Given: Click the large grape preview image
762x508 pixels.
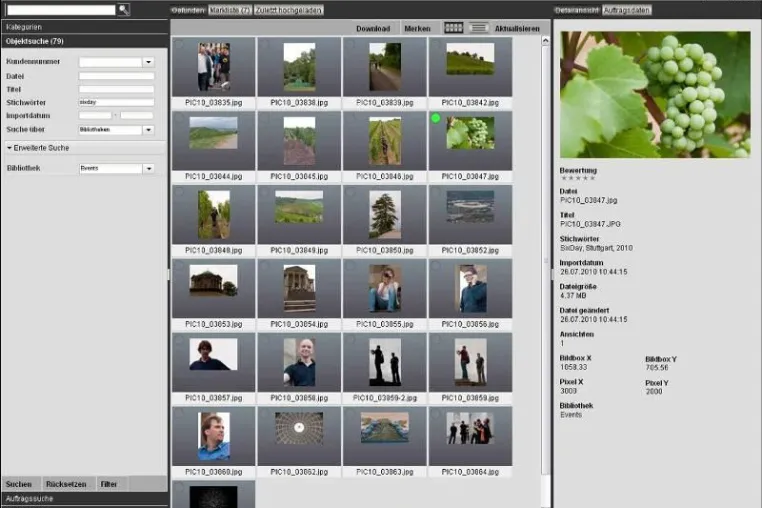Looking at the screenshot, I should tap(655, 94).
